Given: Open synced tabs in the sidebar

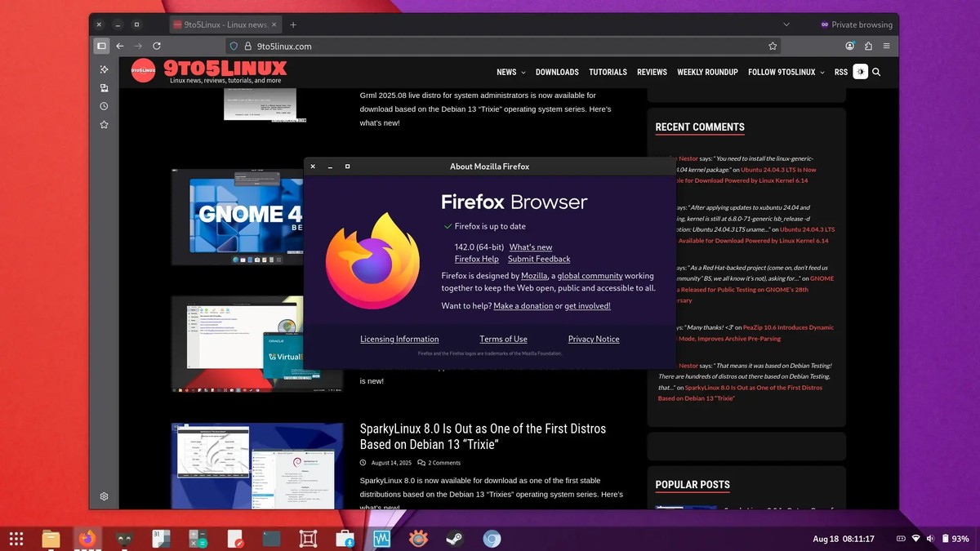Looking at the screenshot, I should tap(104, 87).
